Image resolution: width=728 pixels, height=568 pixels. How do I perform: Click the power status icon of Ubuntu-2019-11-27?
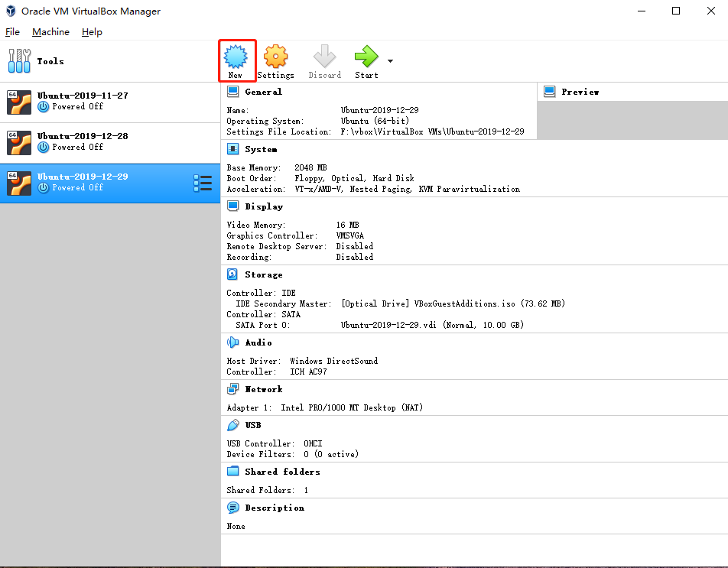43,107
